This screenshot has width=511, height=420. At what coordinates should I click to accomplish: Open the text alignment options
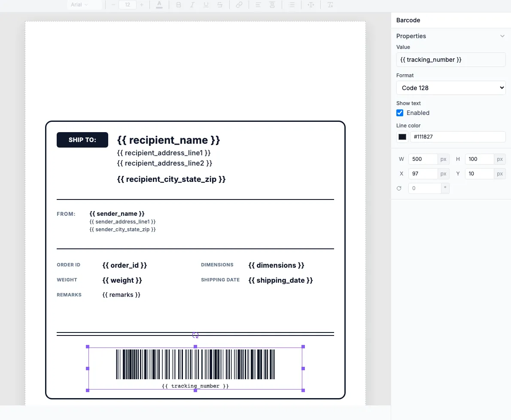258,5
